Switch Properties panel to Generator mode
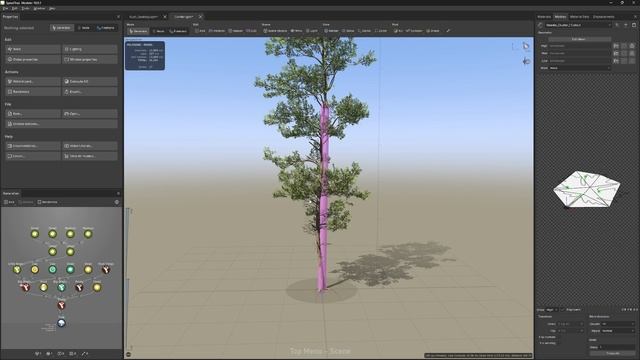The height and width of the screenshot is (360, 640). [62, 28]
